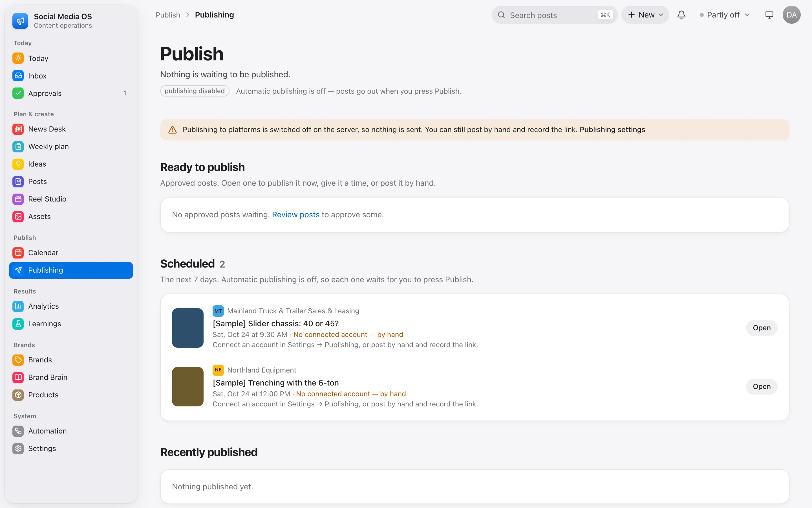812x508 pixels.
Task: Click the Analytics bar chart icon
Action: (18, 306)
